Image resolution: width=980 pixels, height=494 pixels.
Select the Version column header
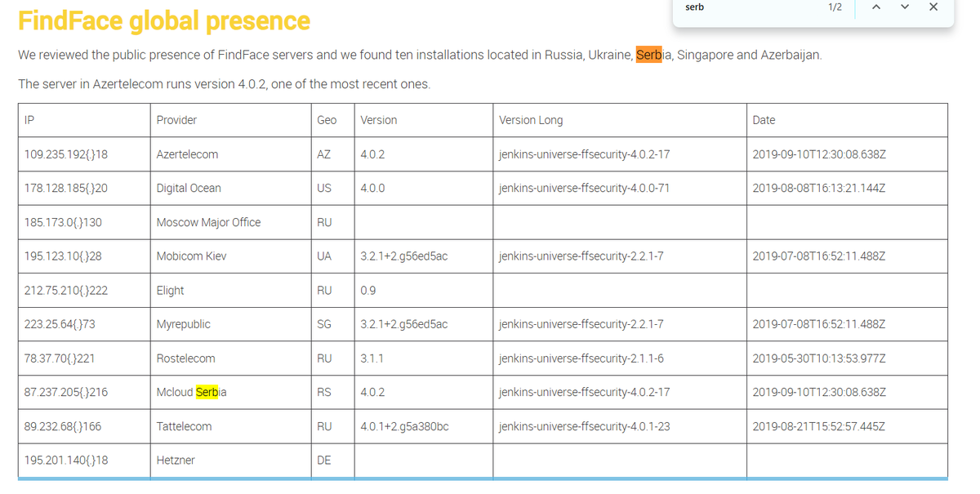point(423,120)
